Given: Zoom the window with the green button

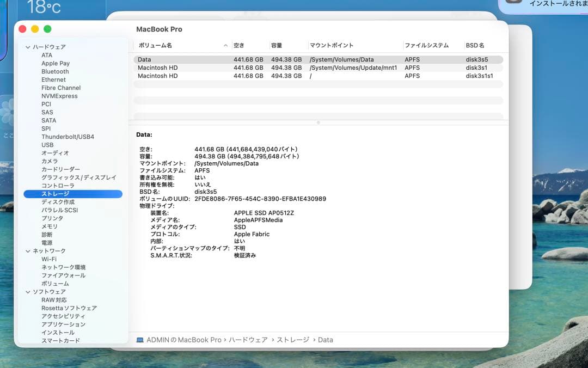Looking at the screenshot, I should 47,29.
